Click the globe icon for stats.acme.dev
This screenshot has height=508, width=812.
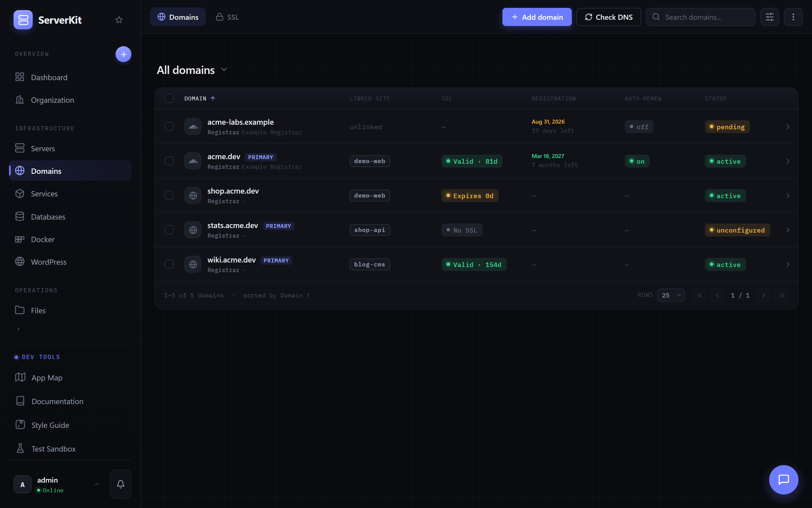click(x=193, y=230)
